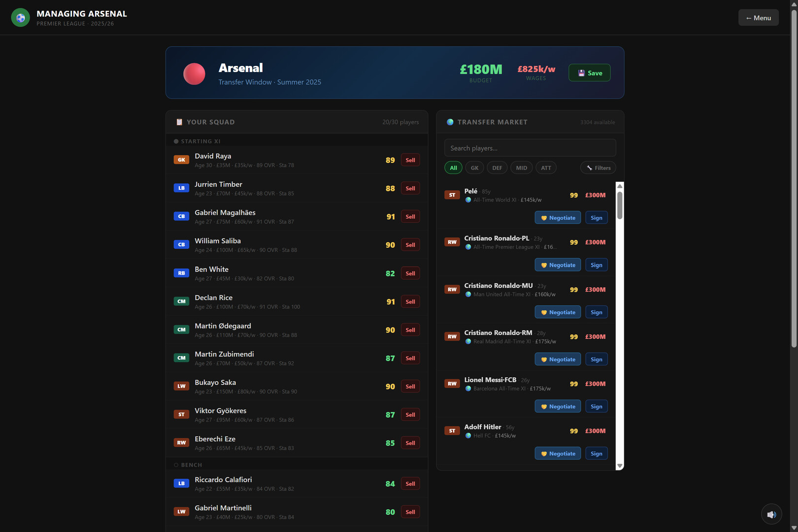This screenshot has width=798, height=532.
Task: Select the MID filter tab
Action: tap(521, 168)
